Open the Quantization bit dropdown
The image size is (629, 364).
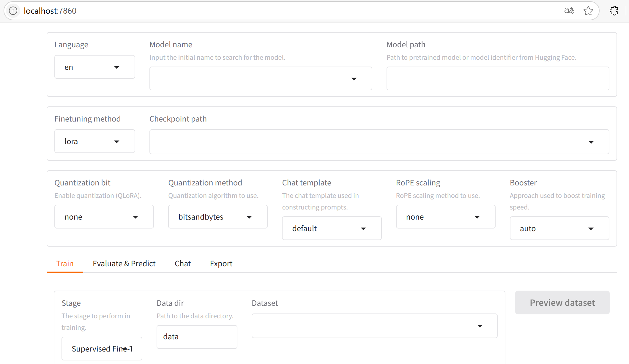click(x=104, y=217)
